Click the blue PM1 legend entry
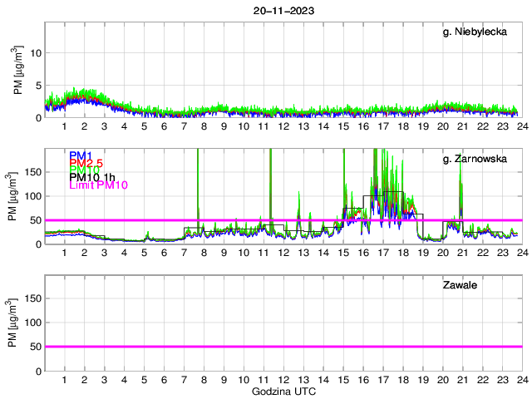 pos(81,155)
